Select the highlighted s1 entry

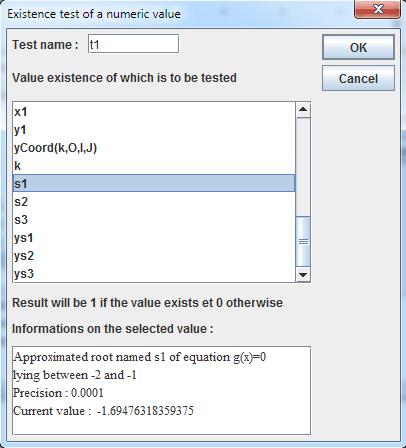click(154, 183)
